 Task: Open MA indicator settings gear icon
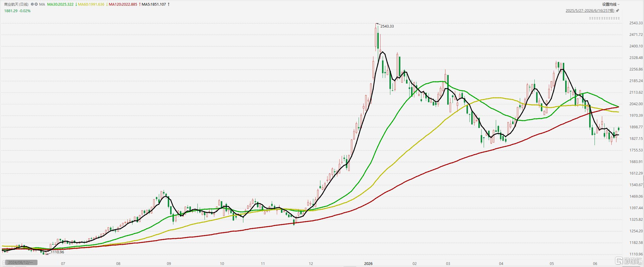pyautogui.click(x=32, y=4)
